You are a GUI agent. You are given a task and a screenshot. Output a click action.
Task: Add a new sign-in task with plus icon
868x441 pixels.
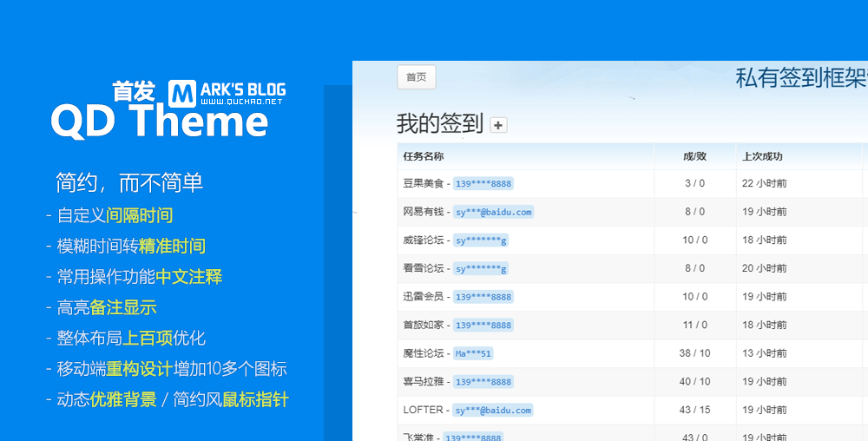click(x=498, y=126)
